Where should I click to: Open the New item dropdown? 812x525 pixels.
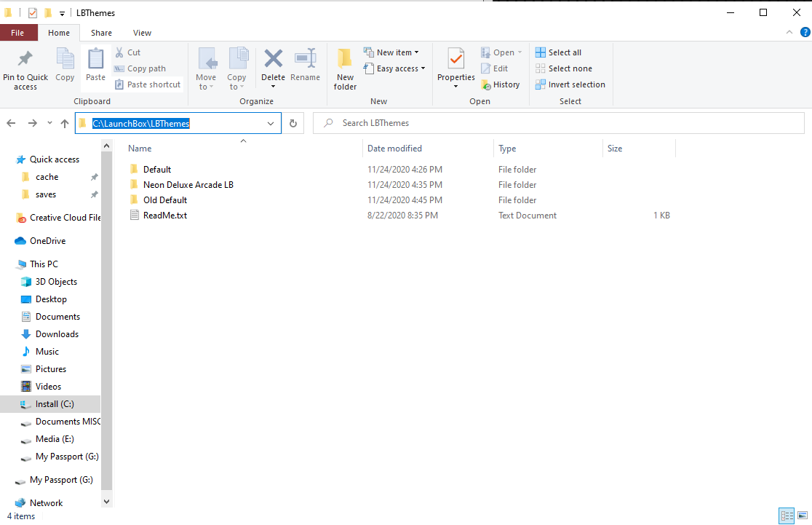(391, 52)
